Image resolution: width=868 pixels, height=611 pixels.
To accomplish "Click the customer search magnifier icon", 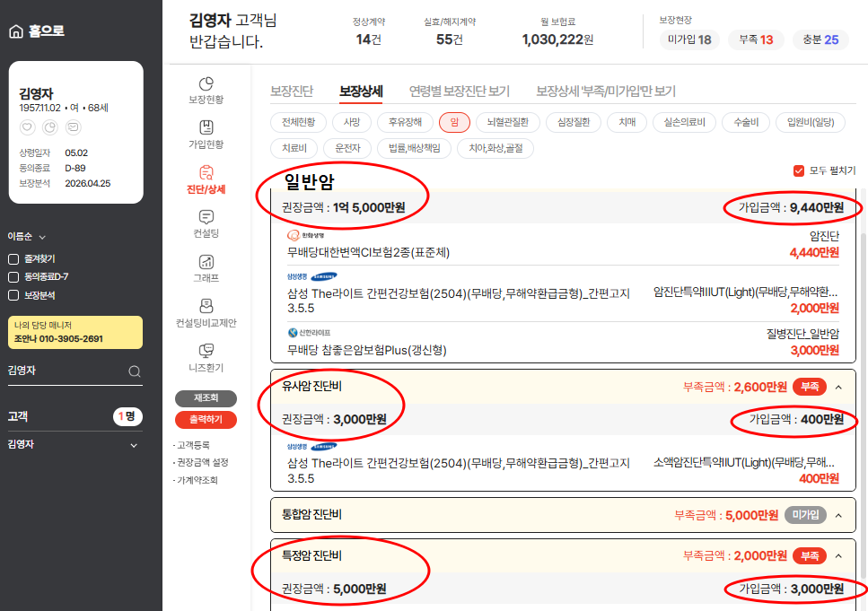I will tap(135, 371).
